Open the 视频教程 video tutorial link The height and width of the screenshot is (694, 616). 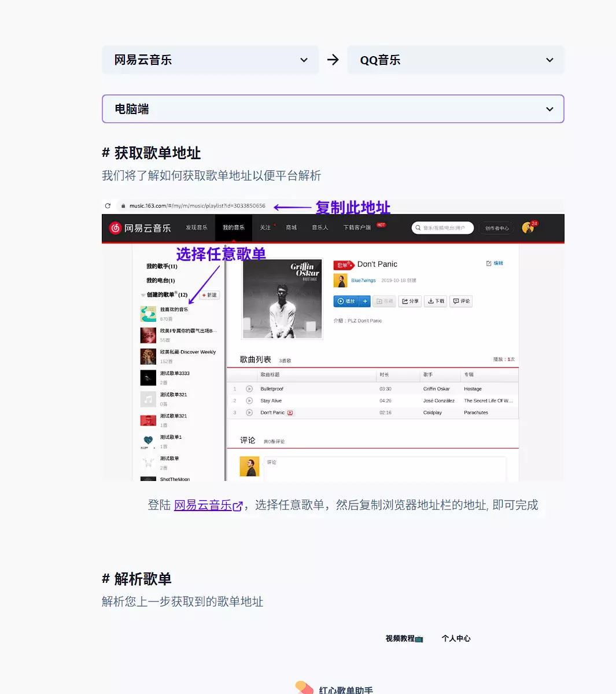[x=404, y=638]
